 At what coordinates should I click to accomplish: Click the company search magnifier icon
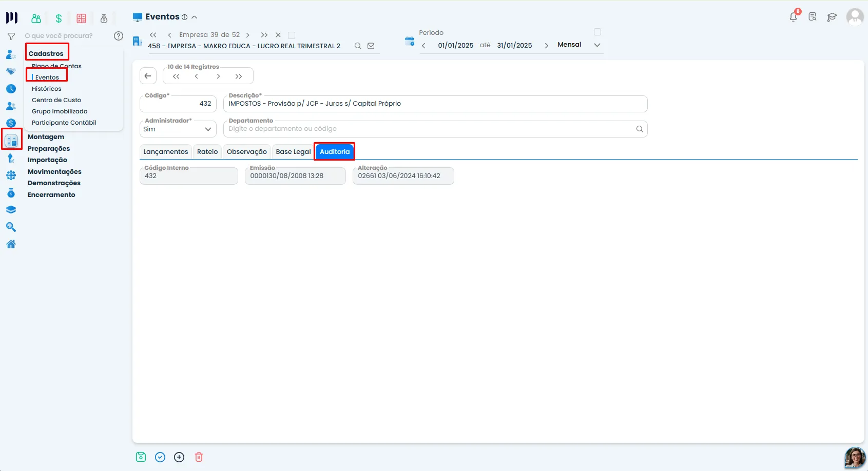pyautogui.click(x=358, y=46)
